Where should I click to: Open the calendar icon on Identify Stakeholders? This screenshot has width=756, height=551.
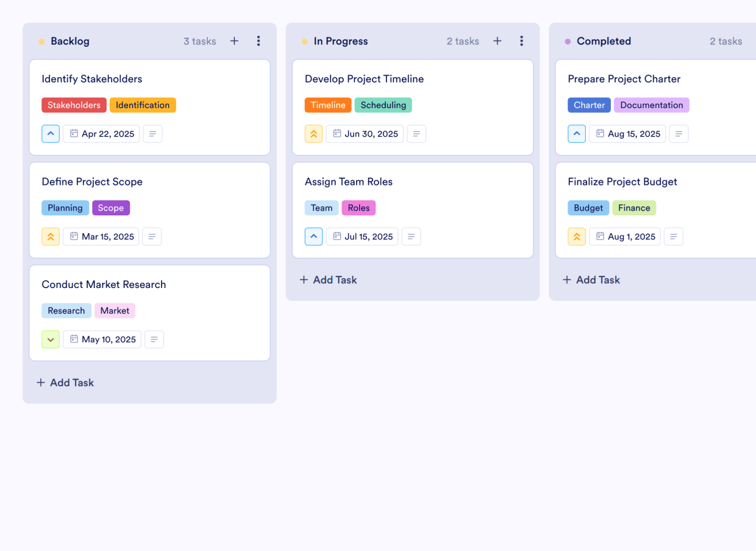point(101,134)
